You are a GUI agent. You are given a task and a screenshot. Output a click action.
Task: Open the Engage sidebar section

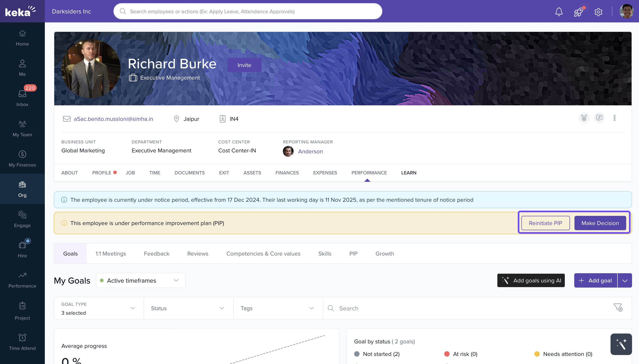22,219
